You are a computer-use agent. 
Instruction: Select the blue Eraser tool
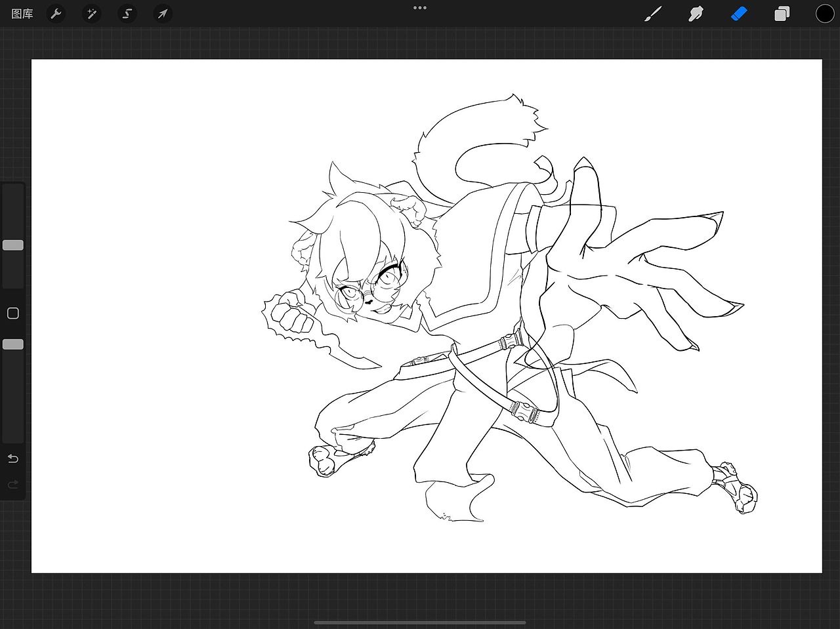(x=739, y=13)
